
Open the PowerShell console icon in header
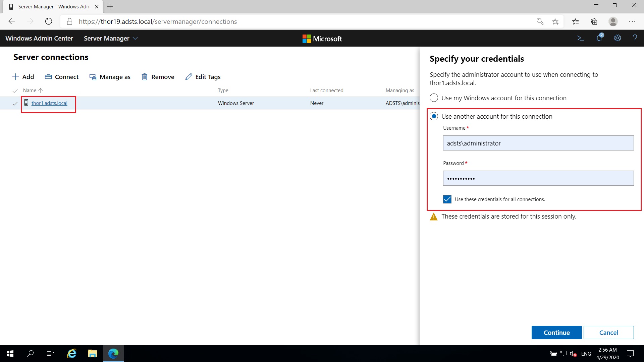tap(581, 38)
